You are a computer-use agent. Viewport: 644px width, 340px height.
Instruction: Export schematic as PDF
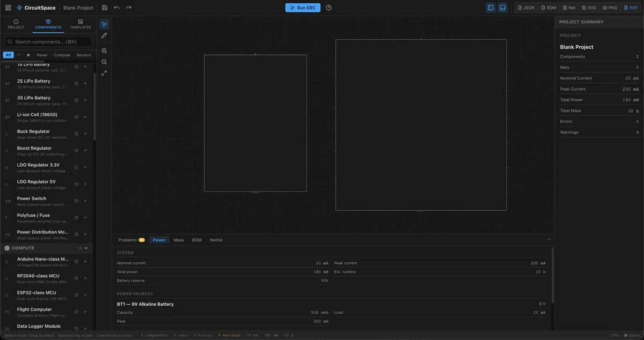pos(631,8)
